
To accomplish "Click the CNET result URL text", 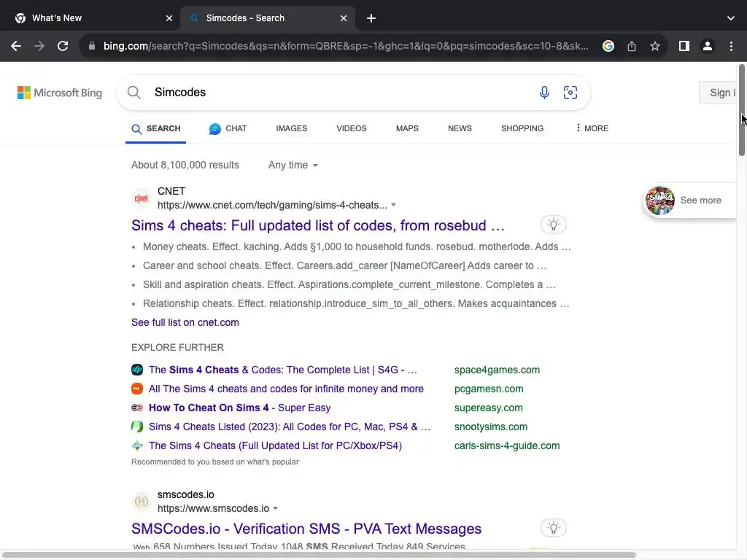I will 272,205.
